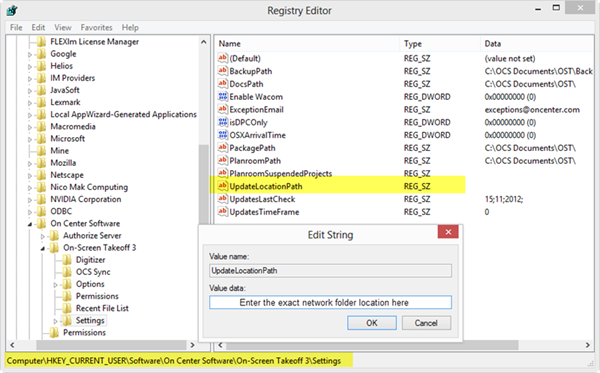This screenshot has width=600, height=373.
Task: Click the Google folder icon
Action: pyautogui.click(x=41, y=54)
